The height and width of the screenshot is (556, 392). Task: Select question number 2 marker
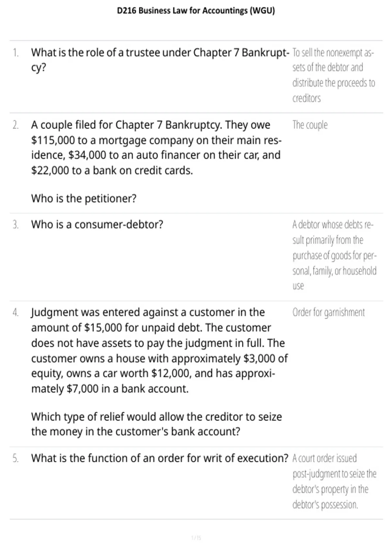tap(15, 125)
